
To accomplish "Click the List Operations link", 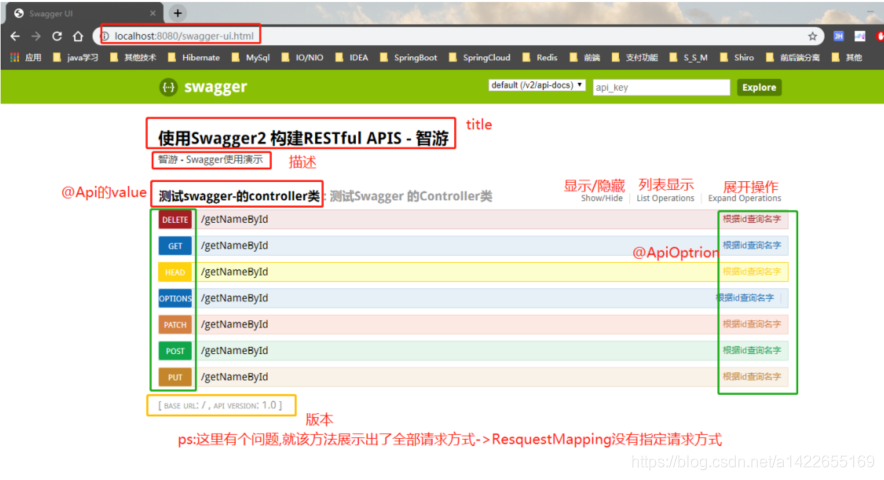I will tap(665, 199).
